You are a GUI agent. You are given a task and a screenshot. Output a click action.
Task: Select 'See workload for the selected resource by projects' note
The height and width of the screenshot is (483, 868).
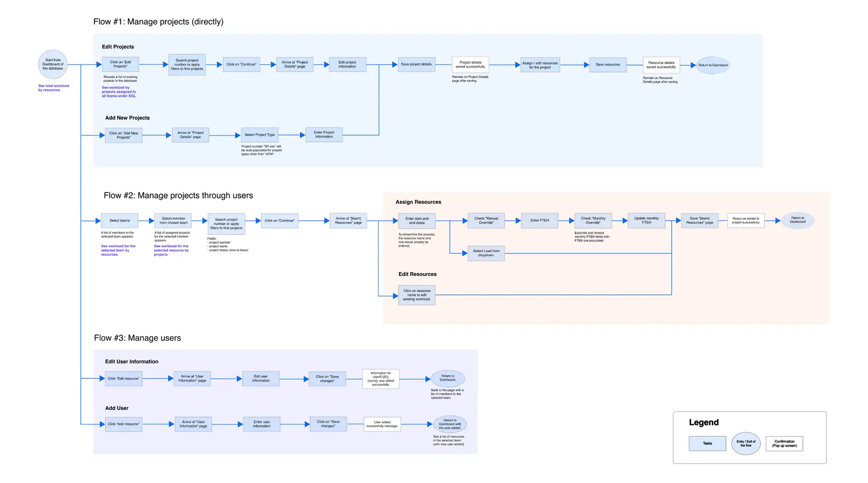click(x=171, y=250)
